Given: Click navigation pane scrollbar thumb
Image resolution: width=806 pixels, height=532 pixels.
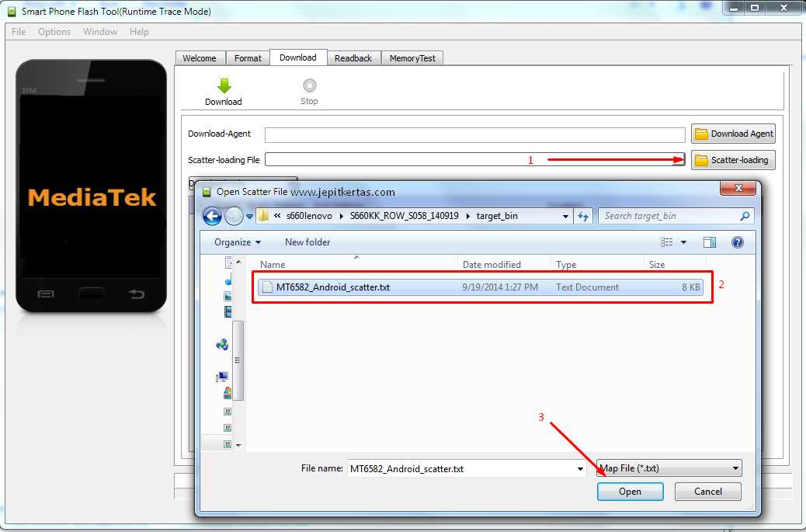Looking at the screenshot, I should [x=238, y=360].
